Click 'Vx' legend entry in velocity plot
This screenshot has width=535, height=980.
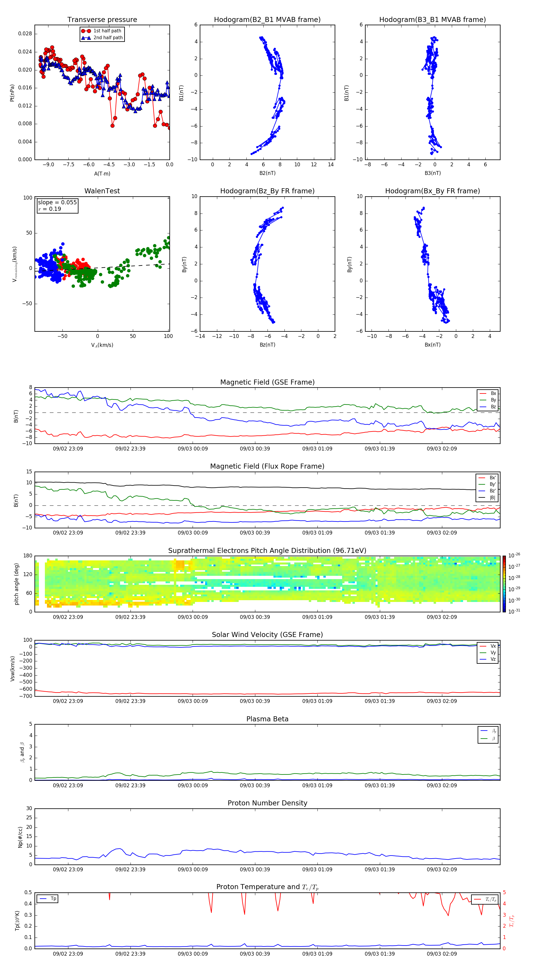[488, 646]
